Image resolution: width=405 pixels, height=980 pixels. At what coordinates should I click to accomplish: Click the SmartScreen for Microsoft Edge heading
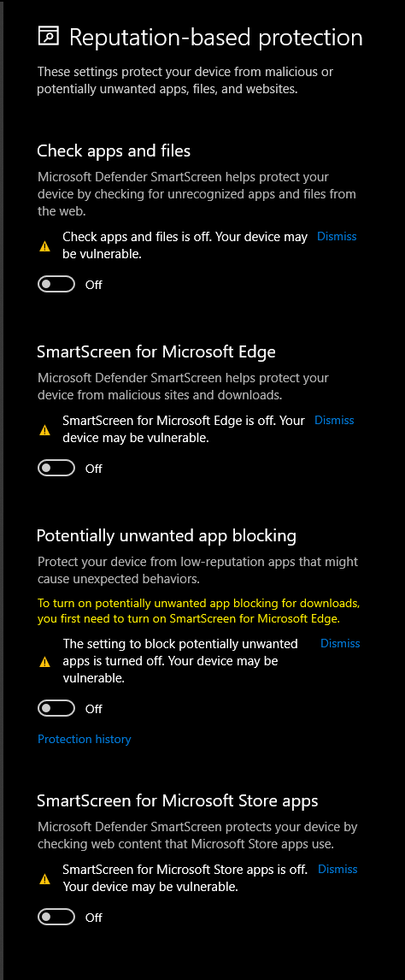point(156,351)
